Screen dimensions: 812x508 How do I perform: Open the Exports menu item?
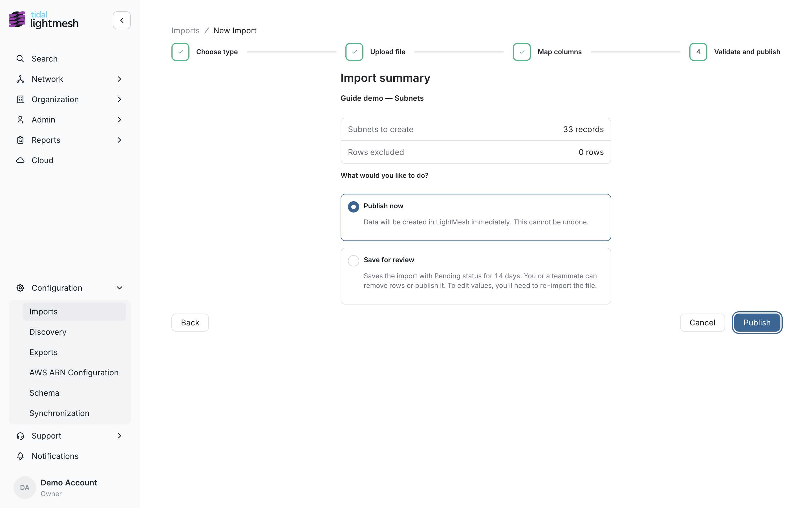pyautogui.click(x=74, y=352)
